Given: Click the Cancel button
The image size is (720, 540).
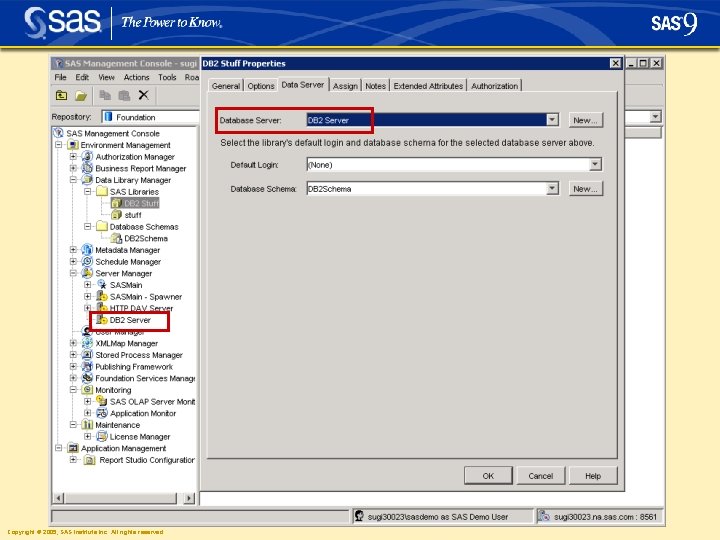Looking at the screenshot, I should 540,476.
